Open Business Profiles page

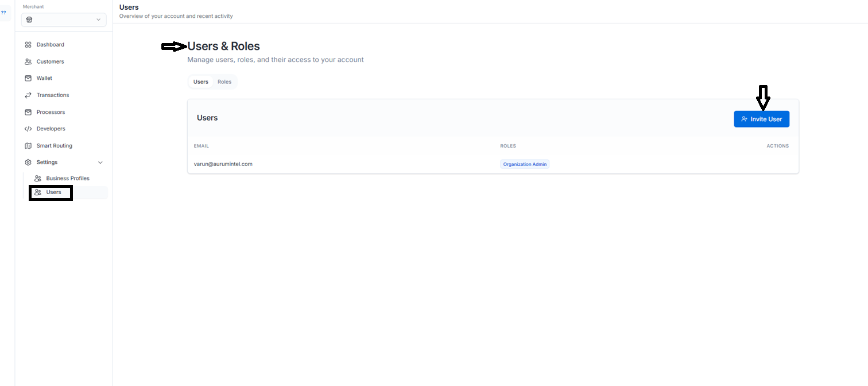tap(68, 179)
